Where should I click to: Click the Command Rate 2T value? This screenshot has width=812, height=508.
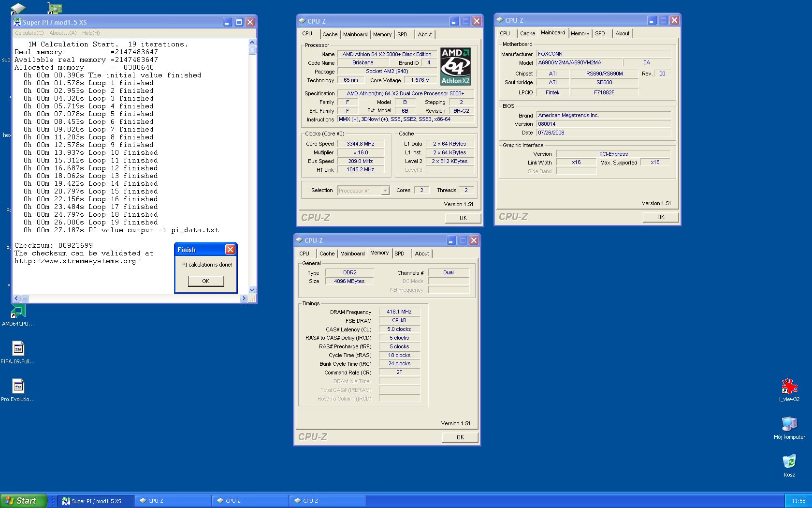[x=399, y=373]
